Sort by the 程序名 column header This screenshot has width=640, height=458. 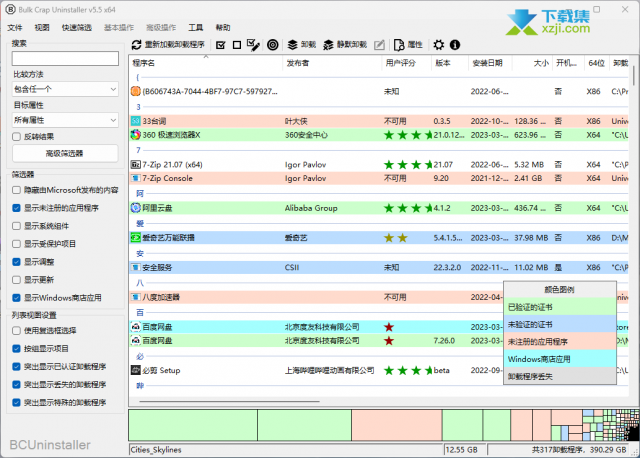click(206, 63)
